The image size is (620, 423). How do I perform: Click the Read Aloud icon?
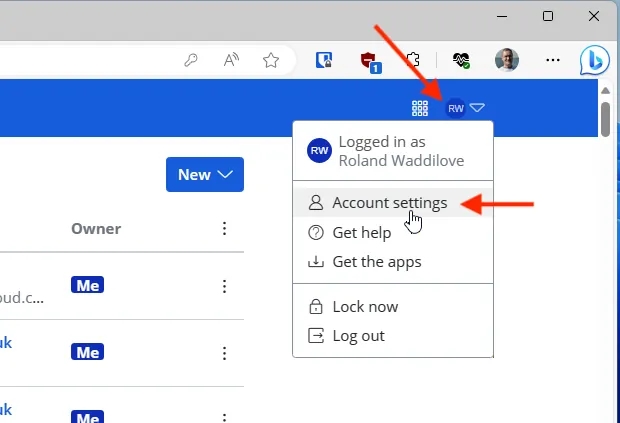click(x=231, y=60)
